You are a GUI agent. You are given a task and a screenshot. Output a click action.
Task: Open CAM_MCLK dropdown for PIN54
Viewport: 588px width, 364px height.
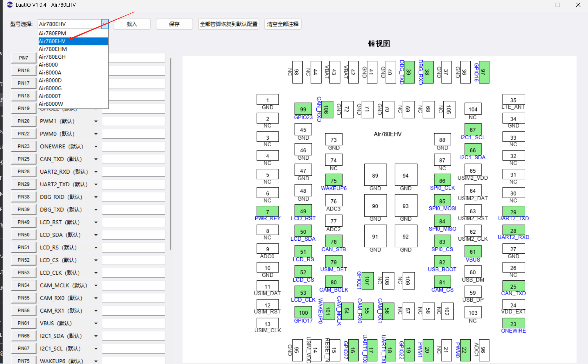(x=96, y=286)
